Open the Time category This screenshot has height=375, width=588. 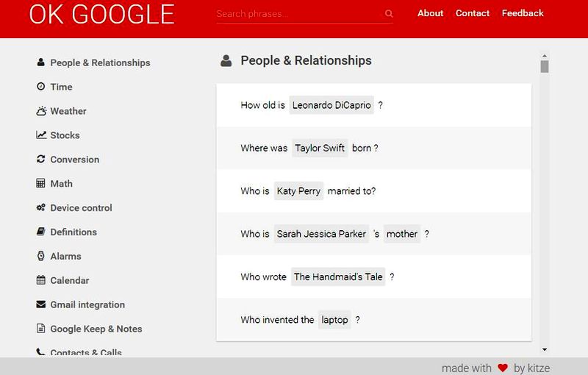[62, 87]
